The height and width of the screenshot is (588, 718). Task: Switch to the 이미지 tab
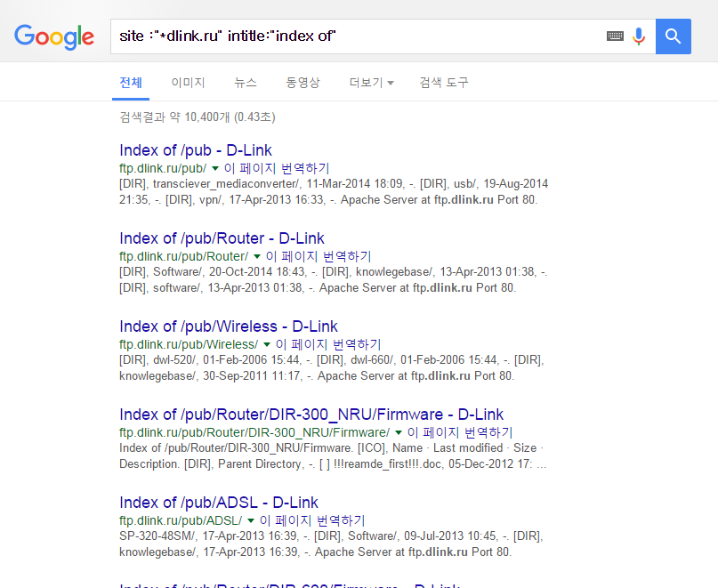coord(188,83)
